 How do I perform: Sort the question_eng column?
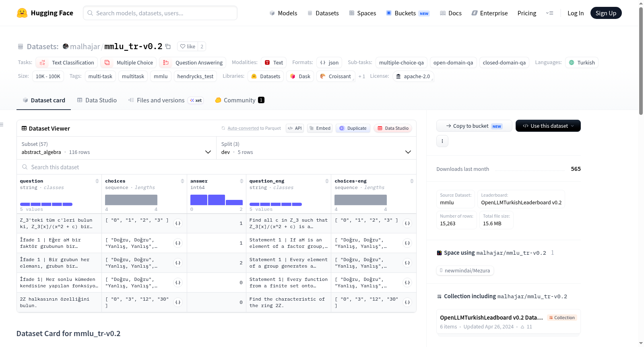(327, 181)
